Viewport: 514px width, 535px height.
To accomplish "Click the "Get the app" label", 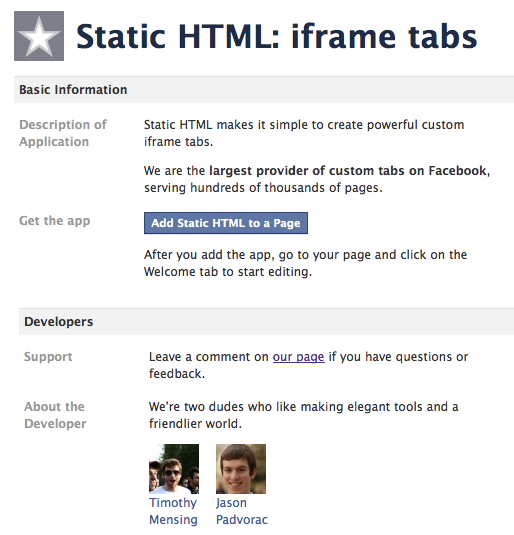I will click(55, 221).
